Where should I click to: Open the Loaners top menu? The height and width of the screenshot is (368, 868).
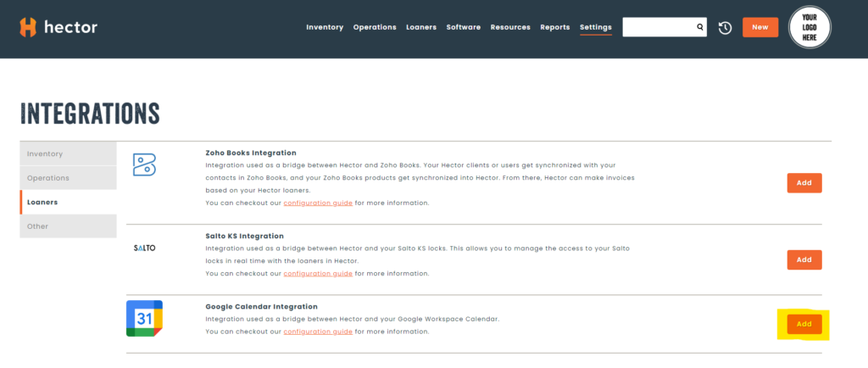coord(421,27)
